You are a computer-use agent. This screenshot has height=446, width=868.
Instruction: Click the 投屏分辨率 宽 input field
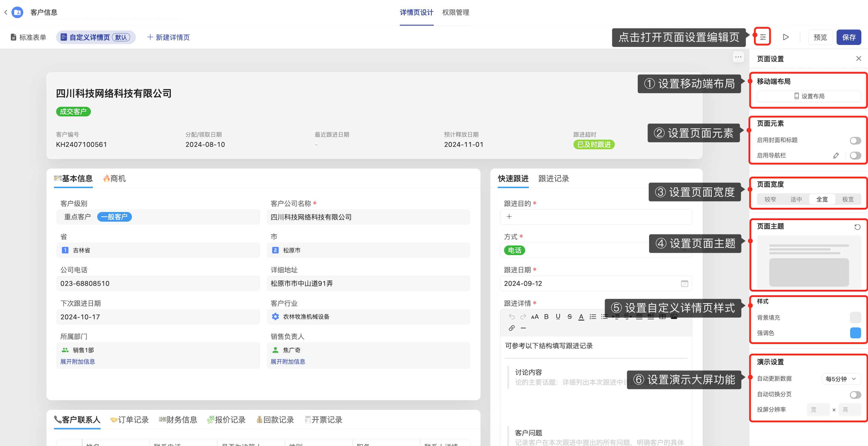coord(818,410)
